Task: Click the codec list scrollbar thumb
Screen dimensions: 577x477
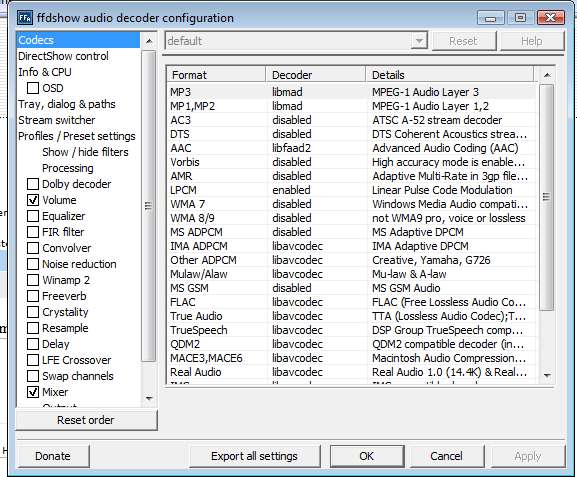Action: (x=547, y=197)
